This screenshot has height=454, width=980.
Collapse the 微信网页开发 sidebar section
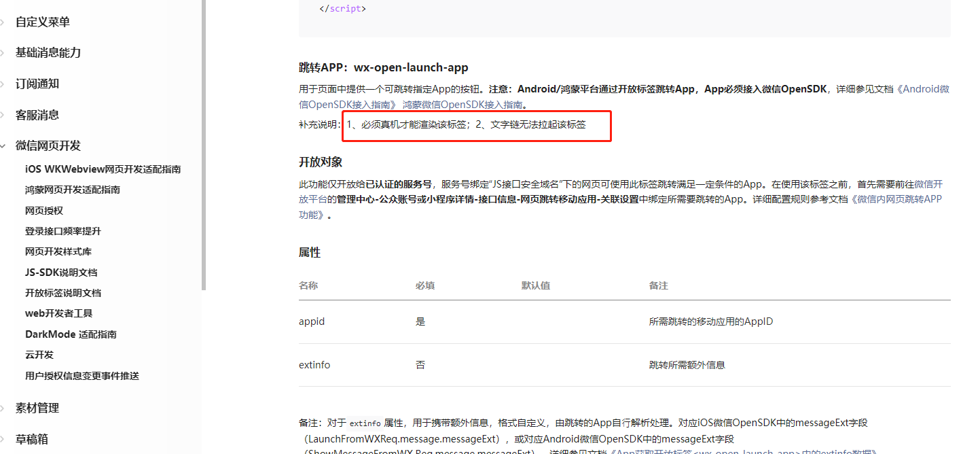click(48, 145)
